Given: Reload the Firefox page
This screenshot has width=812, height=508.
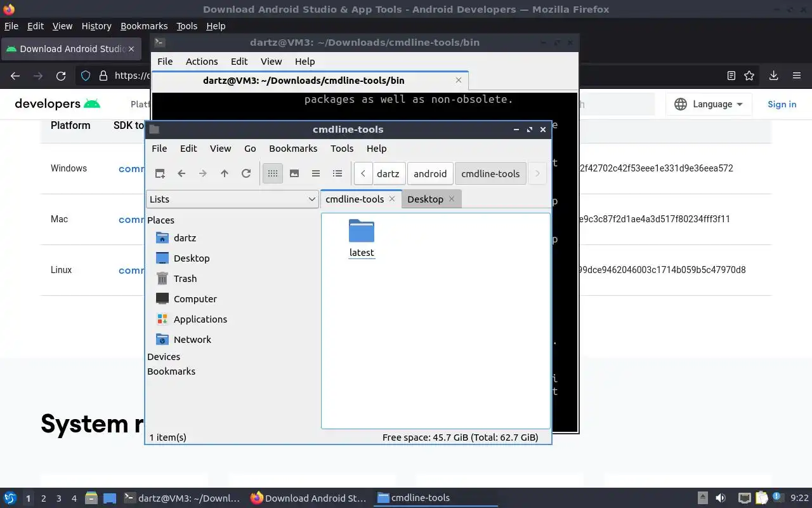Looking at the screenshot, I should click(x=61, y=76).
